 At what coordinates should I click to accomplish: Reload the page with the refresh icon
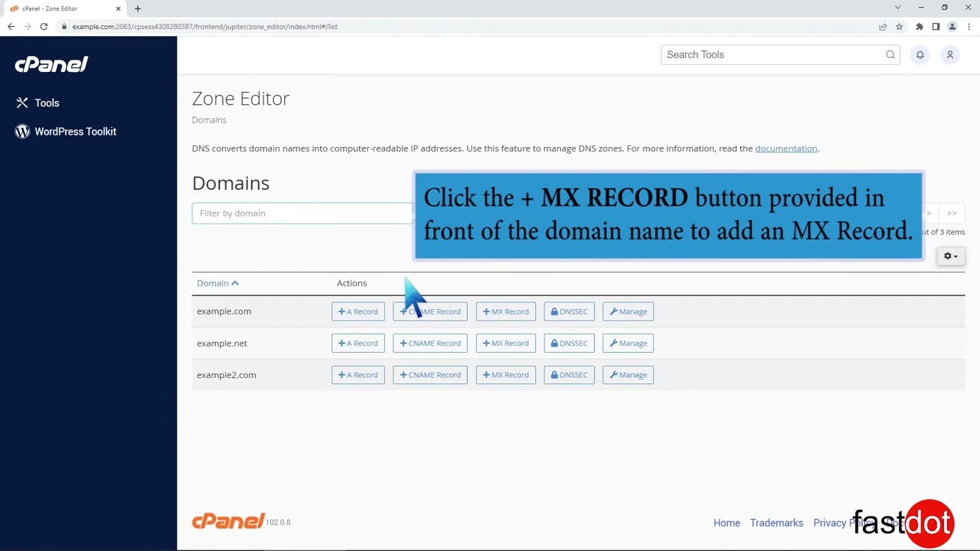[44, 26]
